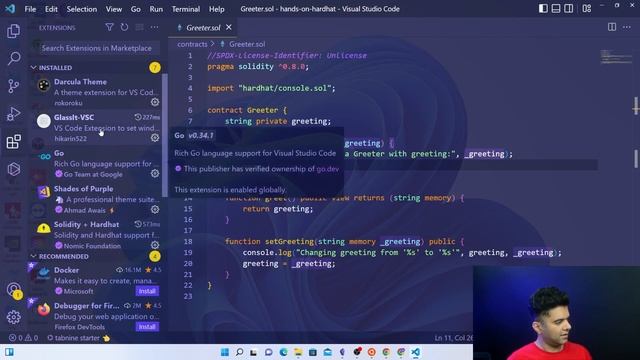Toggle Primary Side Bar visibility

click(543, 9)
